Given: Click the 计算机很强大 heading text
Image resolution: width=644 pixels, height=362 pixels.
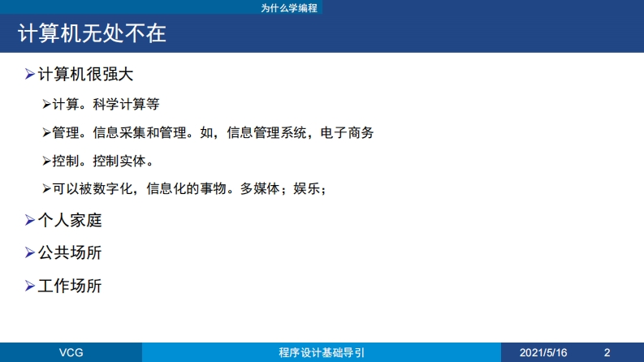Looking at the screenshot, I should [x=85, y=75].
